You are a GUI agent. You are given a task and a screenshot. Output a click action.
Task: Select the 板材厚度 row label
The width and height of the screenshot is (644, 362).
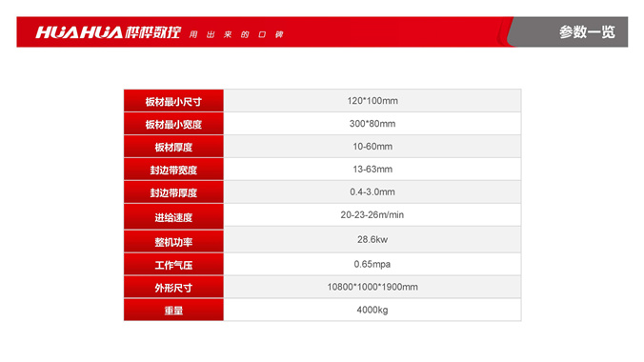click(173, 147)
